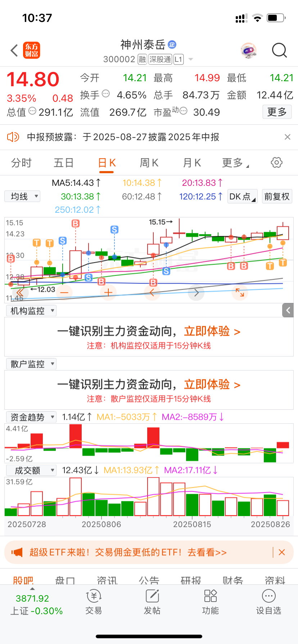The width and height of the screenshot is (298, 644).
Task: Tap the 发帖 post icon
Action: point(152,602)
